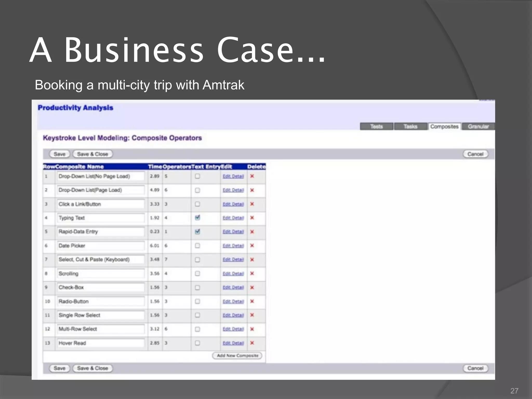Uncheck Text Entry for Typing Text

(x=197, y=218)
